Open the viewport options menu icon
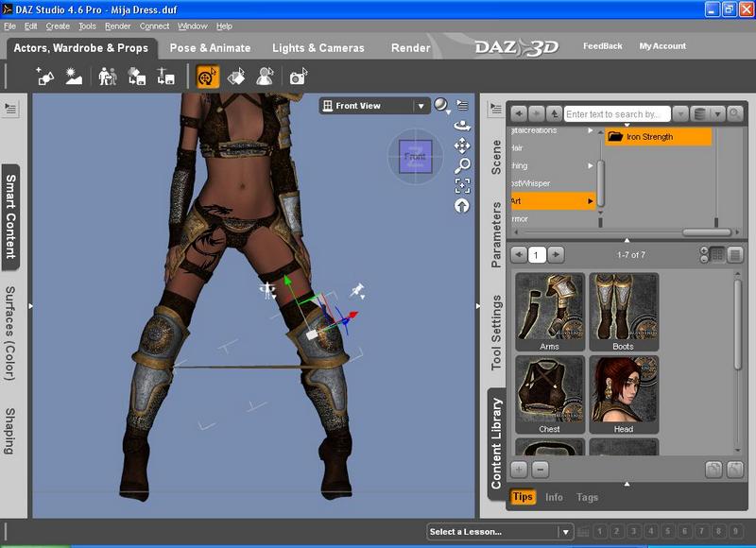756x548 pixels. pyautogui.click(x=462, y=105)
